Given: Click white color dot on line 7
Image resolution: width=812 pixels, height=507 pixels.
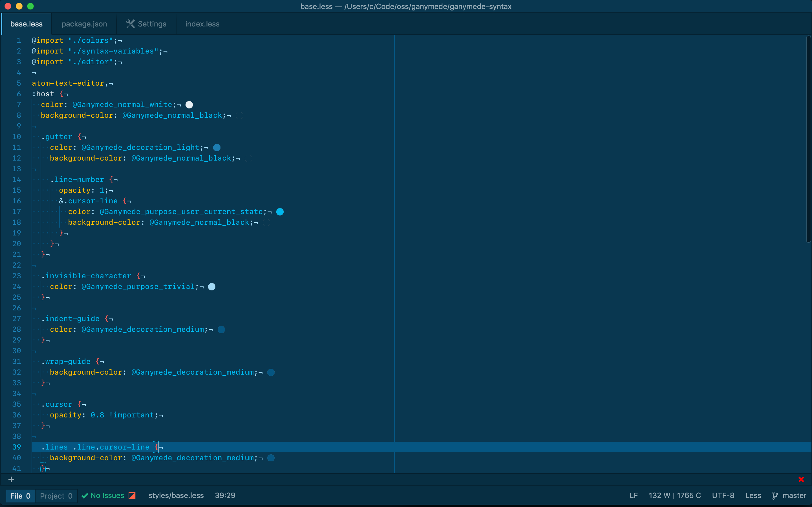Looking at the screenshot, I should 189,105.
